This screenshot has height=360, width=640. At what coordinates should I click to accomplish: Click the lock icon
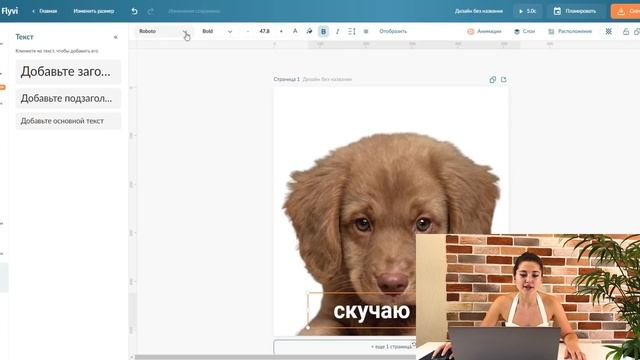coord(626,31)
